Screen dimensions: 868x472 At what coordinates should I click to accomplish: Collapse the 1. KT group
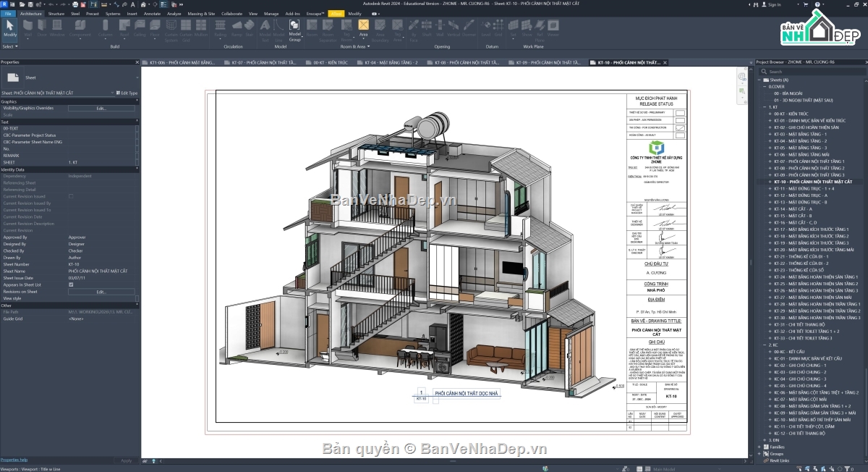[765, 107]
